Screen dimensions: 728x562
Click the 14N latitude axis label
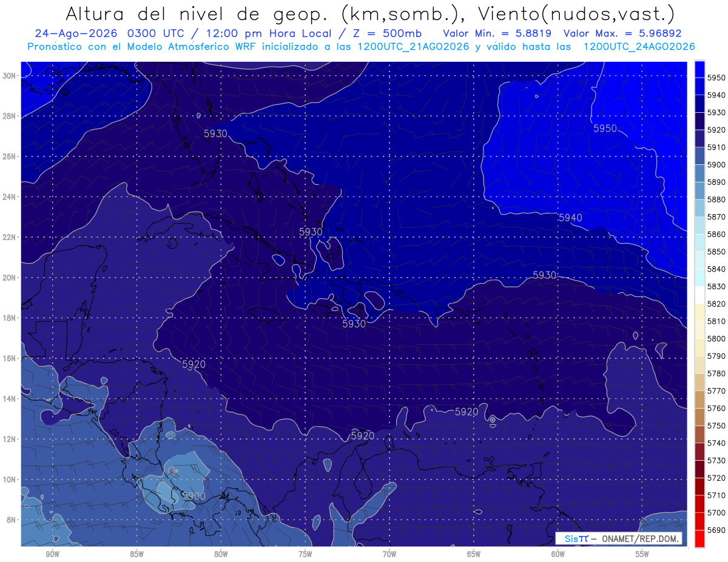(10, 398)
